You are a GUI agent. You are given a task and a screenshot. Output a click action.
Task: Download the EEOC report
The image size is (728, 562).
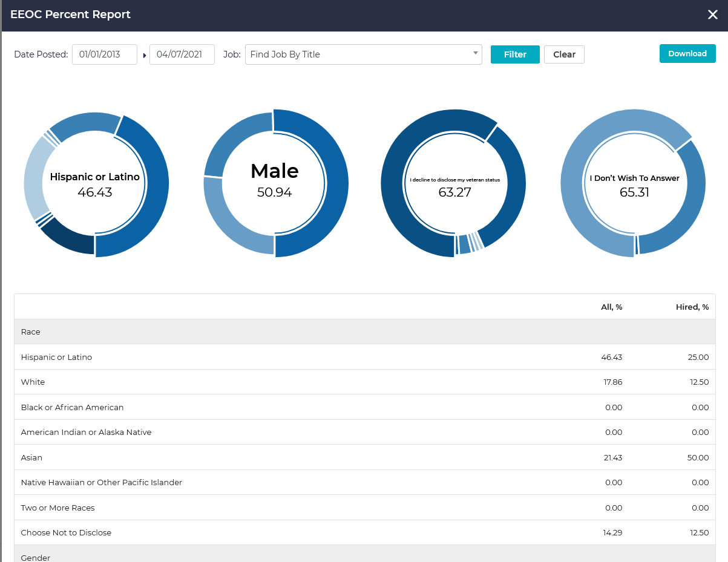click(687, 53)
